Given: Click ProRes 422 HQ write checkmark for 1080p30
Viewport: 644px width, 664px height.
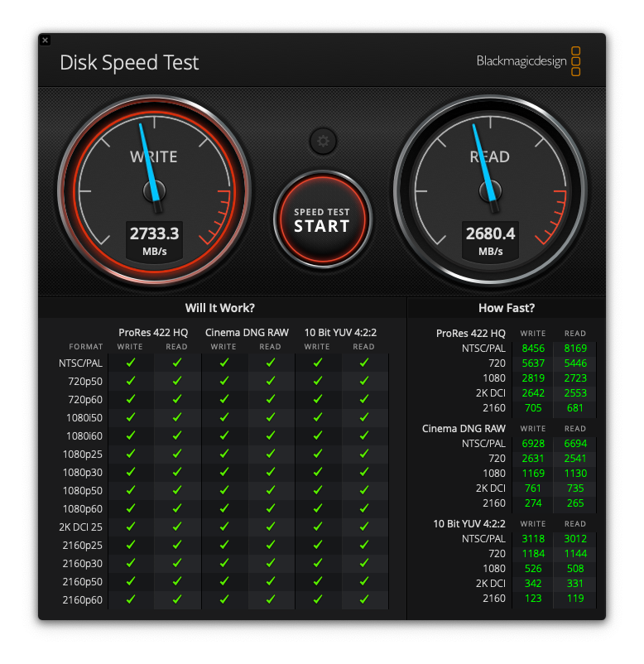Looking at the screenshot, I should pos(131,472).
